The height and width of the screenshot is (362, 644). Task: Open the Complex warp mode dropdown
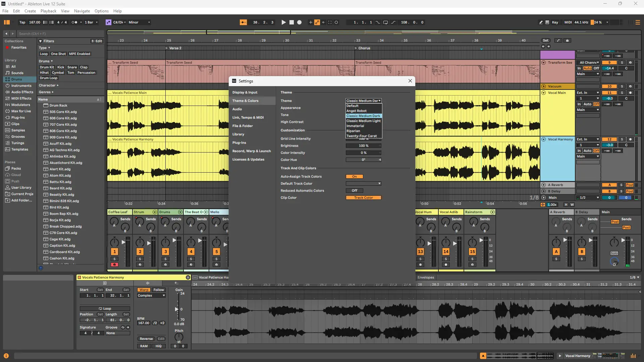151,296
